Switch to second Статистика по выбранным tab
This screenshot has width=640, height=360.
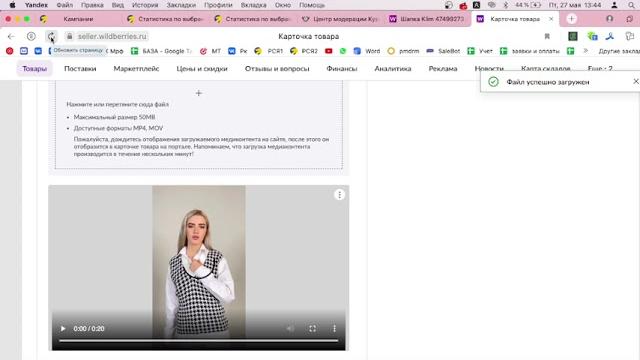(253, 19)
